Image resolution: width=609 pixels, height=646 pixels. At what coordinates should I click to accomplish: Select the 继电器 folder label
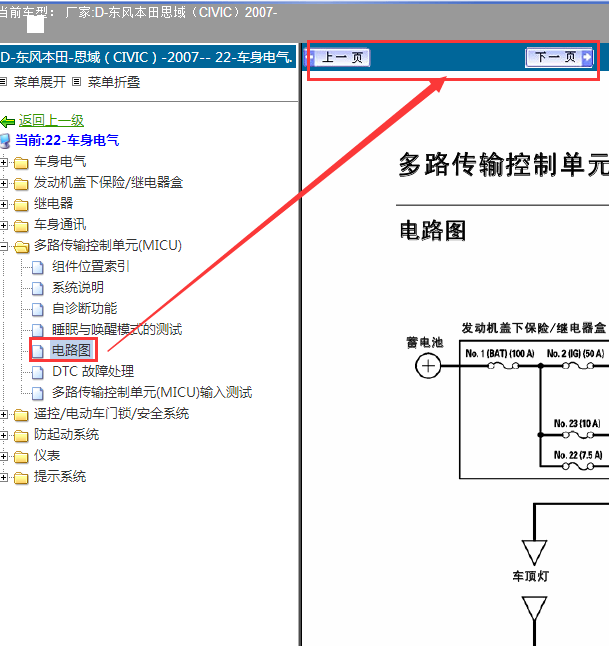(54, 204)
